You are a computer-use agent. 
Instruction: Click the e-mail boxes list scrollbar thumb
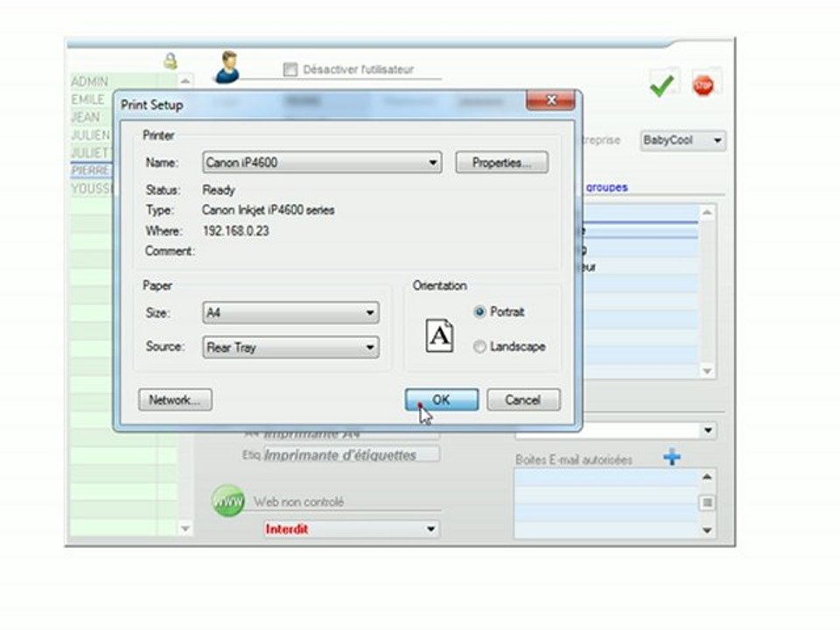(x=707, y=502)
